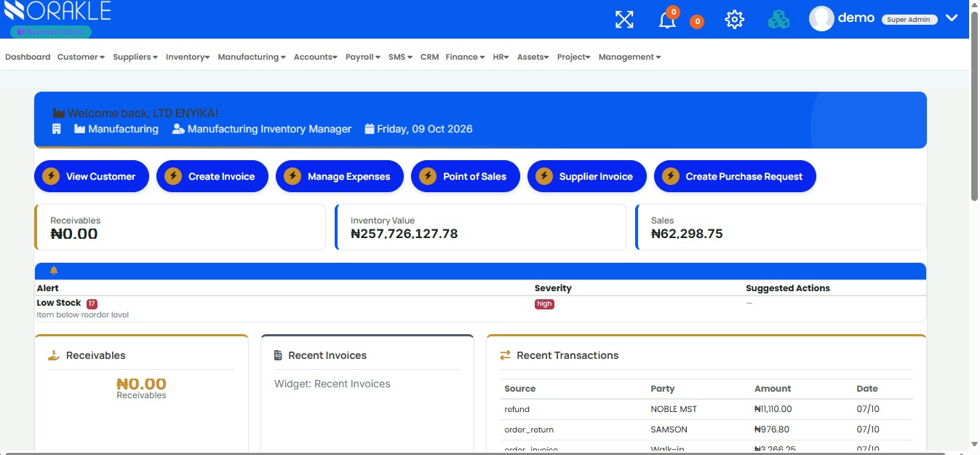Open the Inventory dropdown menu
Screen dimensions: 980x455
click(188, 57)
